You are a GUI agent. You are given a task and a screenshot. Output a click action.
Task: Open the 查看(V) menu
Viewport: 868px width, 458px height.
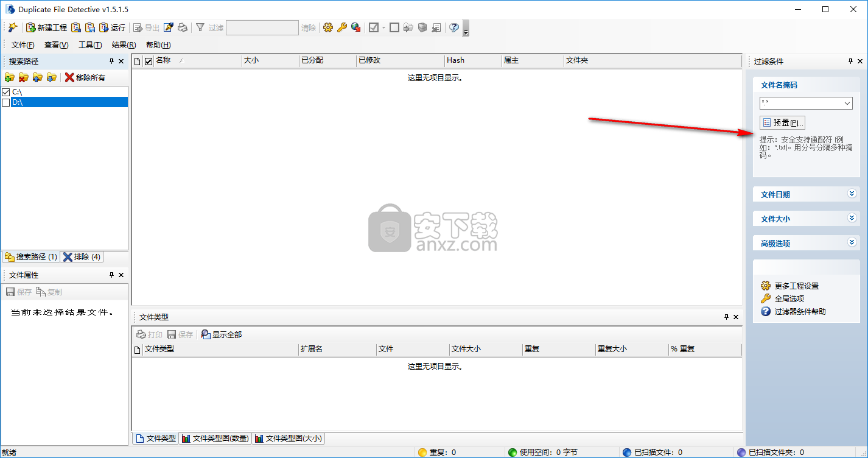(x=56, y=45)
